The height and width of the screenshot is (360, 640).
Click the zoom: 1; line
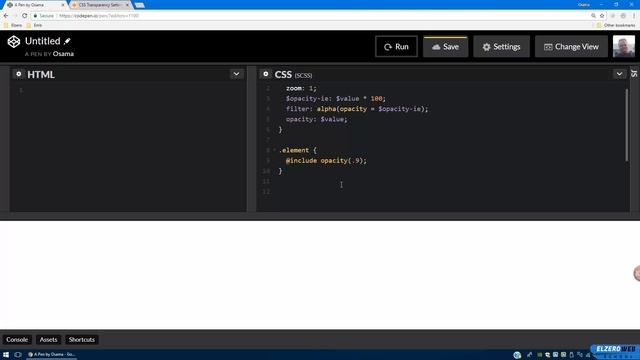(x=301, y=88)
